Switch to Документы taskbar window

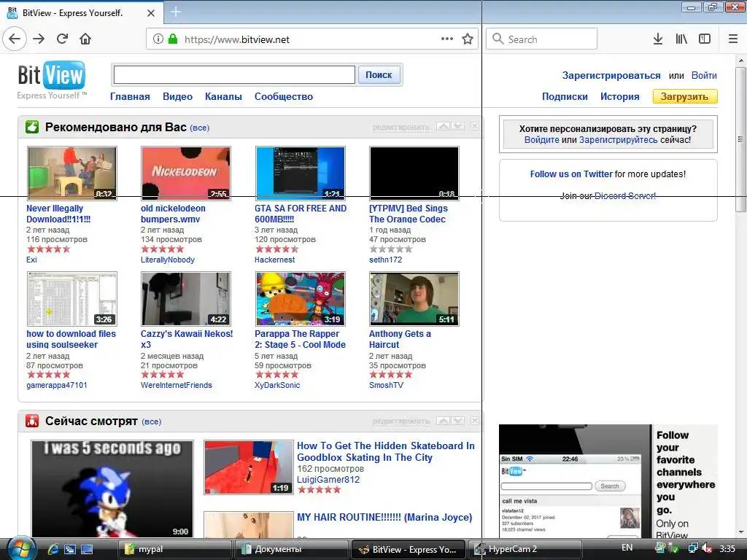tap(290, 549)
